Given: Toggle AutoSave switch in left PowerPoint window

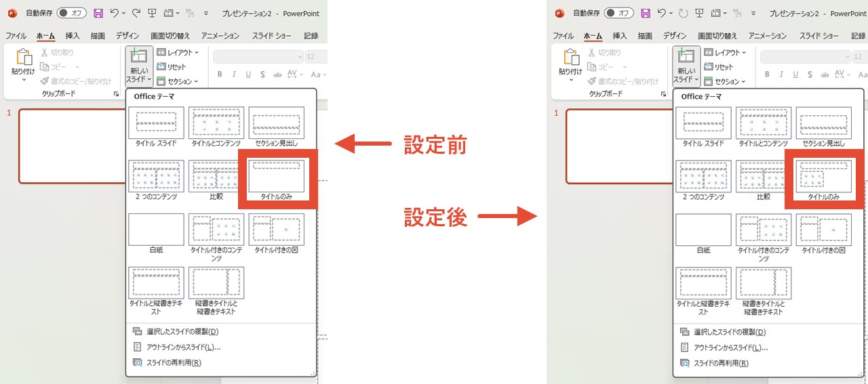Looking at the screenshot, I should [72, 13].
